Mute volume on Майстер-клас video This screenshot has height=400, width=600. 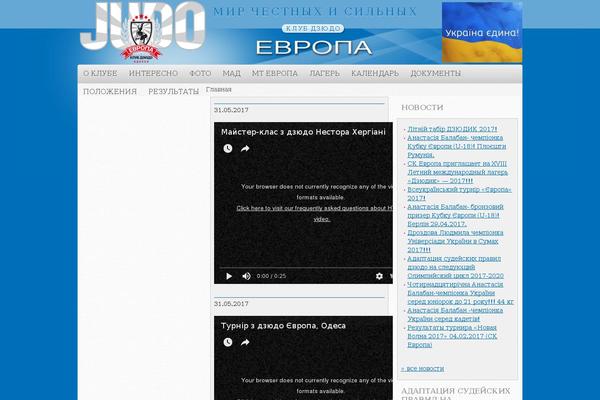246,276
